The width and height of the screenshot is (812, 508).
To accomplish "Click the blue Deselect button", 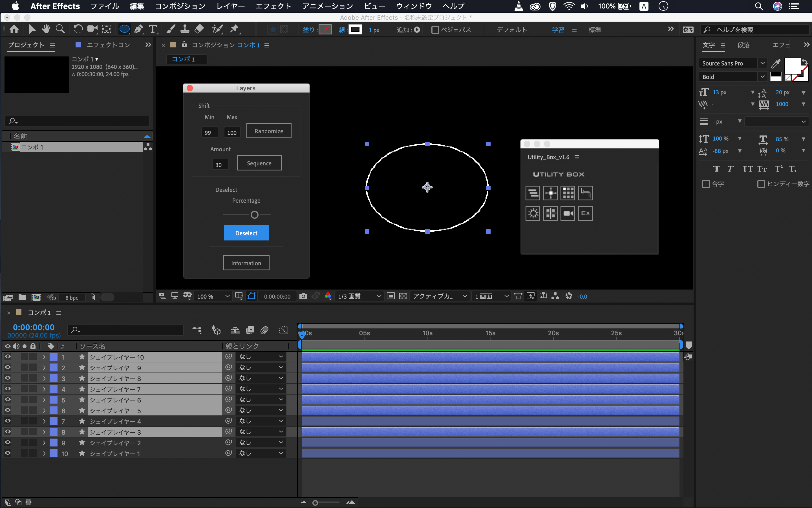I will coord(246,233).
